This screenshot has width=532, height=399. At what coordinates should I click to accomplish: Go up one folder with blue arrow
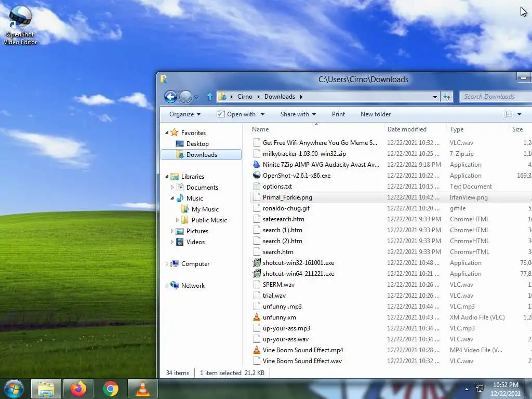pyautogui.click(x=210, y=97)
